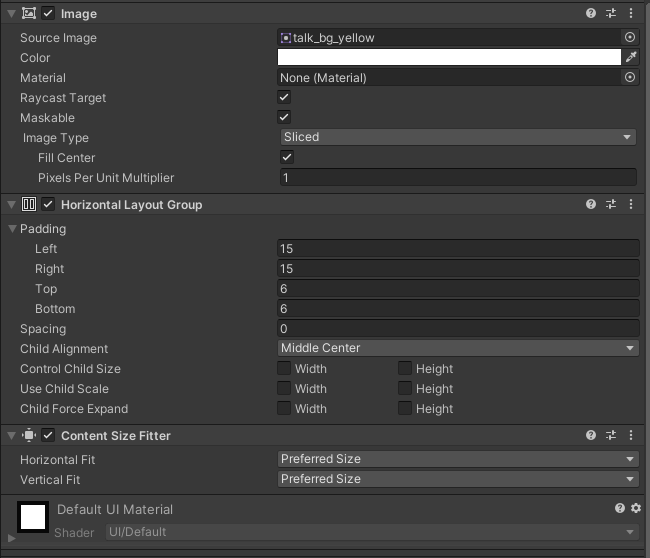Enable Use Child Scale Width

[x=284, y=388]
